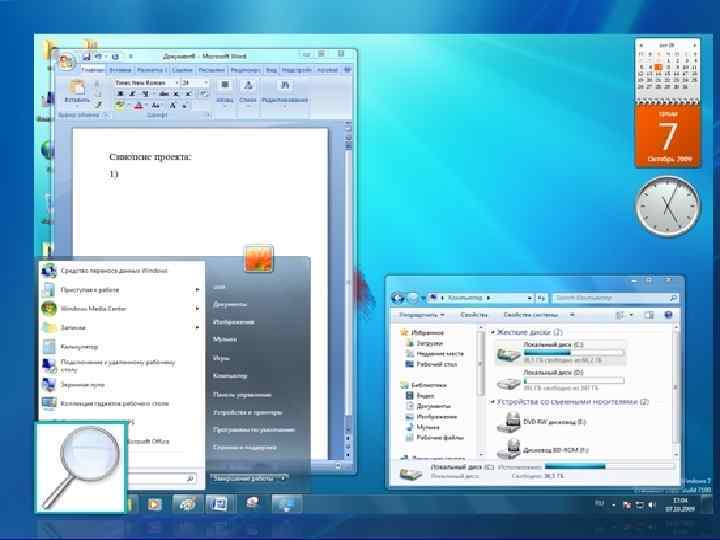Screen dimensions: 720x540
Task: Switch to the Вид tab in Word
Action: coord(271,70)
